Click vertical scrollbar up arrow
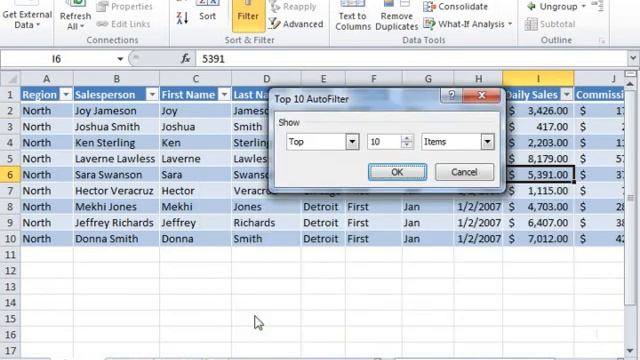This screenshot has height=360, width=640. click(631, 84)
